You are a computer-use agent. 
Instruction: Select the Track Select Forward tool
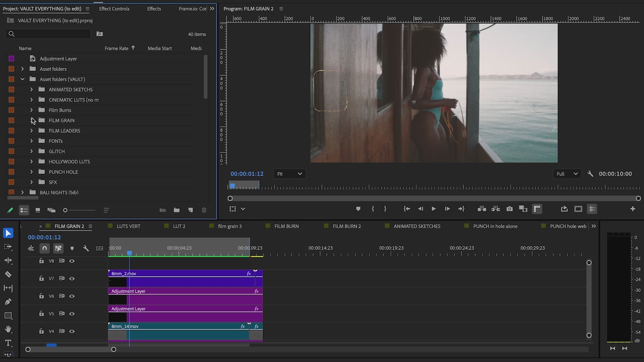point(8,247)
